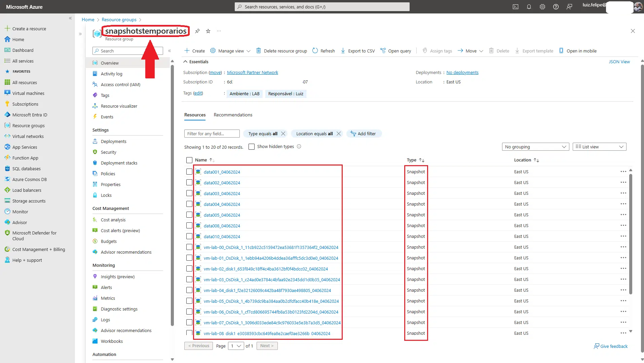
Task: Switch to the Recommendations tab
Action: [x=233, y=115]
